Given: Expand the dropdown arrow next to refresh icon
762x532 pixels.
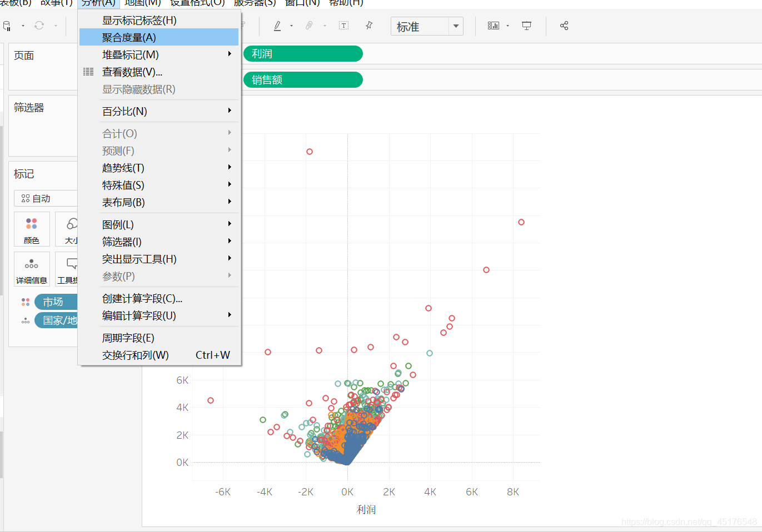Looking at the screenshot, I should pyautogui.click(x=56, y=26).
